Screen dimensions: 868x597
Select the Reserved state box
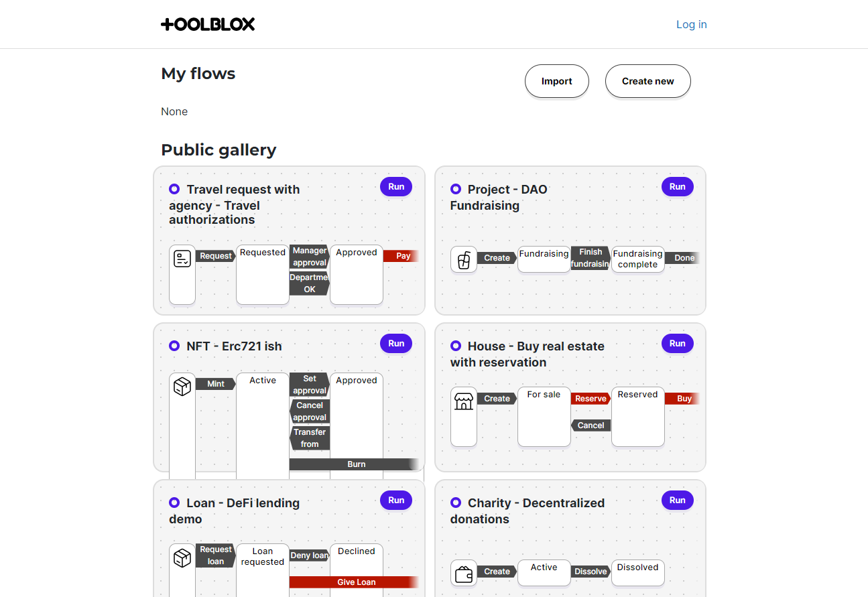coord(637,415)
